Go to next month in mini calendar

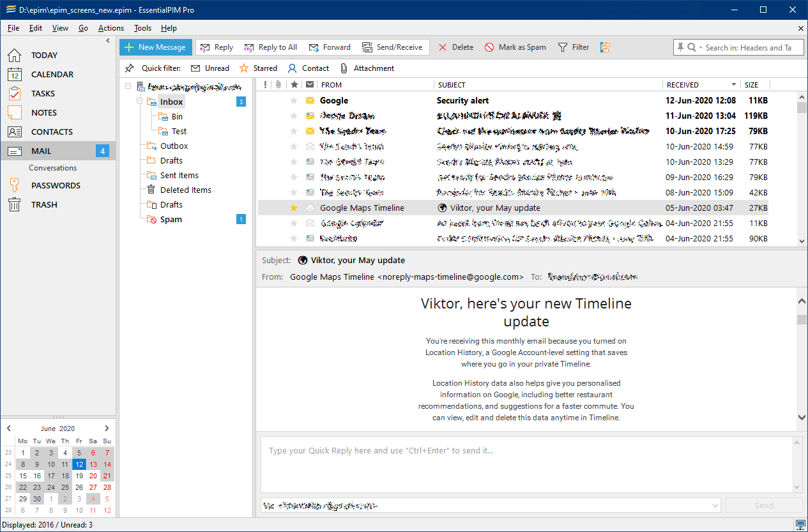point(107,429)
